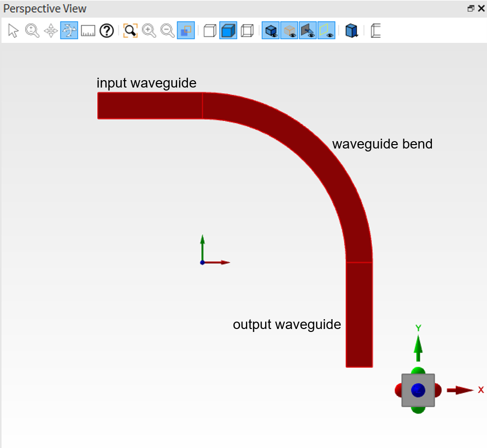
Task: Click the zoom out magnifier
Action: click(167, 31)
